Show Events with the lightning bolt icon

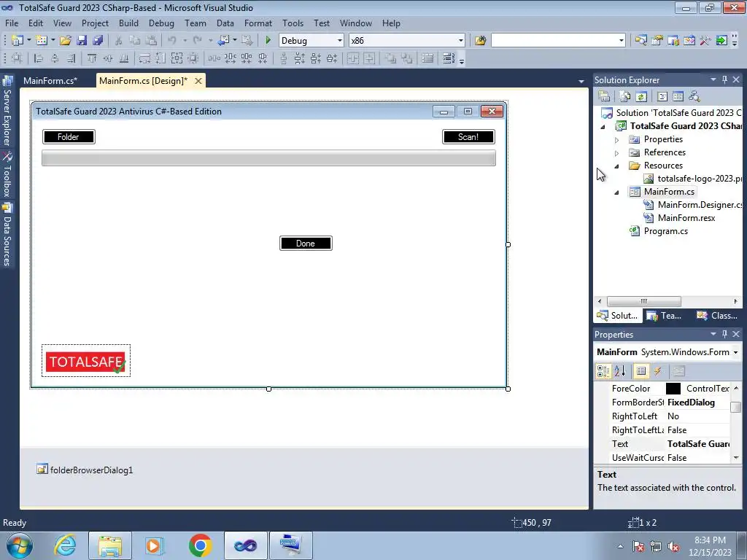[657, 371]
